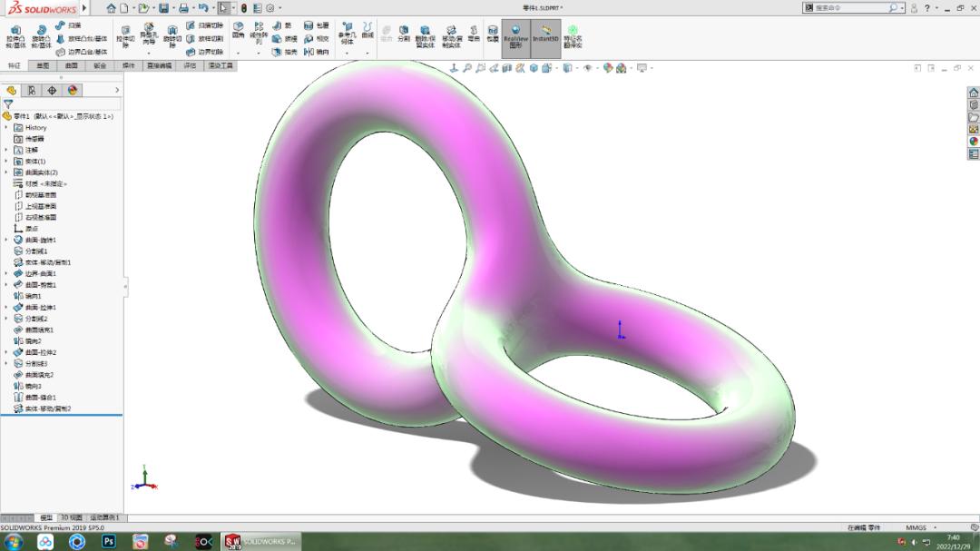The image size is (980, 551).
Task: Open the Display Style dropdown
Action: [547, 67]
